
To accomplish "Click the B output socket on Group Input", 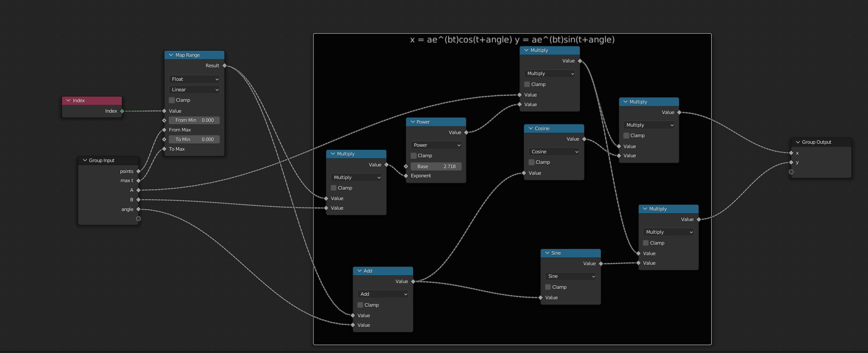I will pos(138,200).
